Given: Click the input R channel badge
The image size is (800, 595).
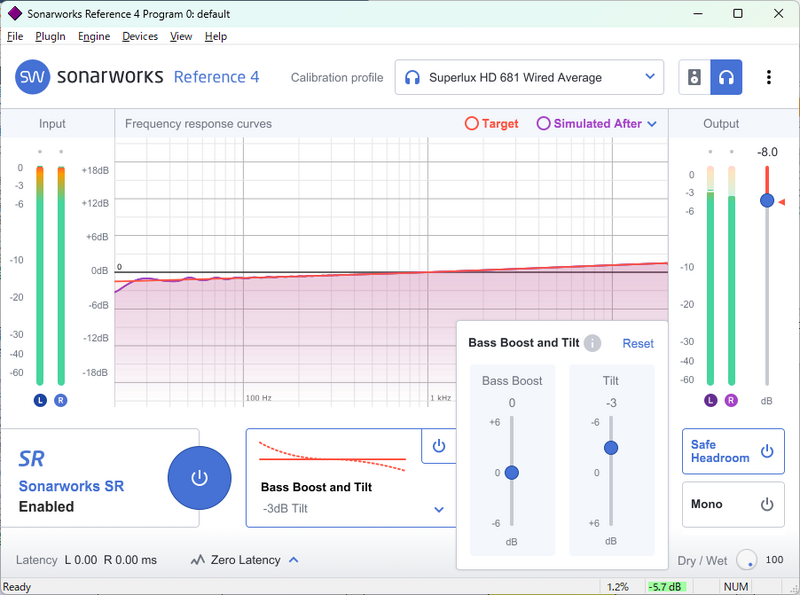Looking at the screenshot, I should (61, 401).
